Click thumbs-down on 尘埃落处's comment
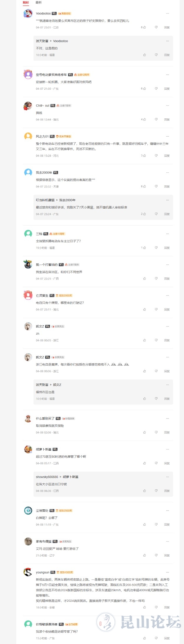 tap(156, 524)
